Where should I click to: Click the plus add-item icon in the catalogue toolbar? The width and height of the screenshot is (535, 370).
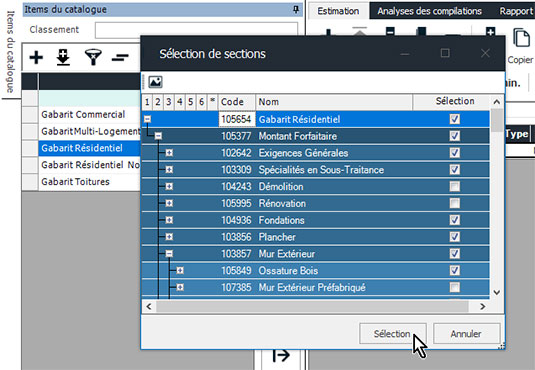36,57
